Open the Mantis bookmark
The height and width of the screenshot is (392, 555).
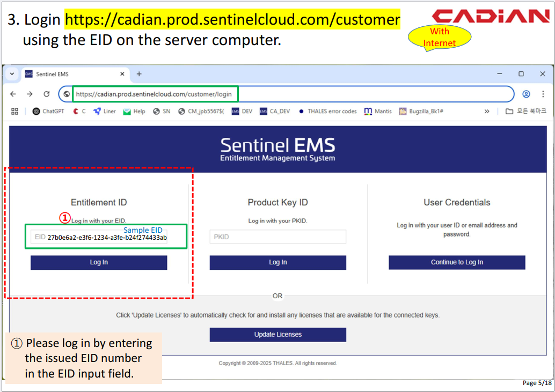[378, 112]
